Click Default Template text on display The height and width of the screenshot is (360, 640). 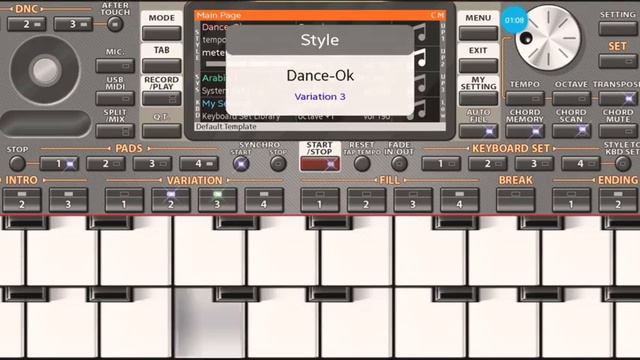[226, 127]
